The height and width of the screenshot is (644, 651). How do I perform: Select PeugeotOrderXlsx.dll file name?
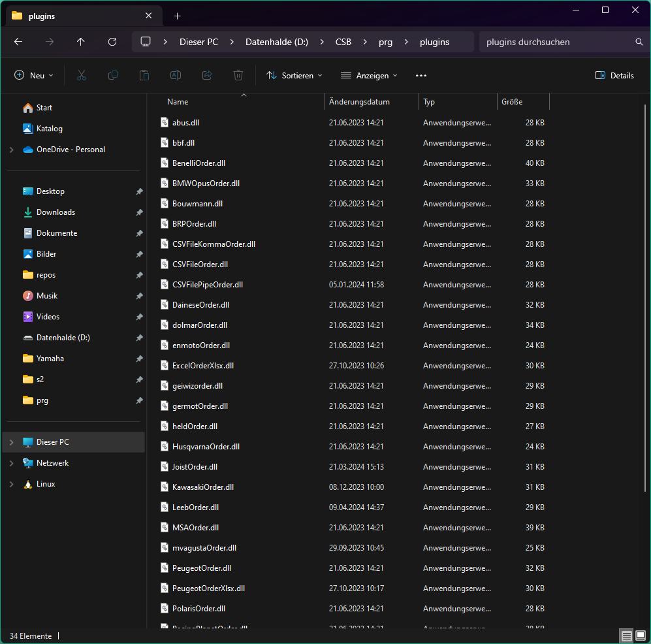coord(208,588)
